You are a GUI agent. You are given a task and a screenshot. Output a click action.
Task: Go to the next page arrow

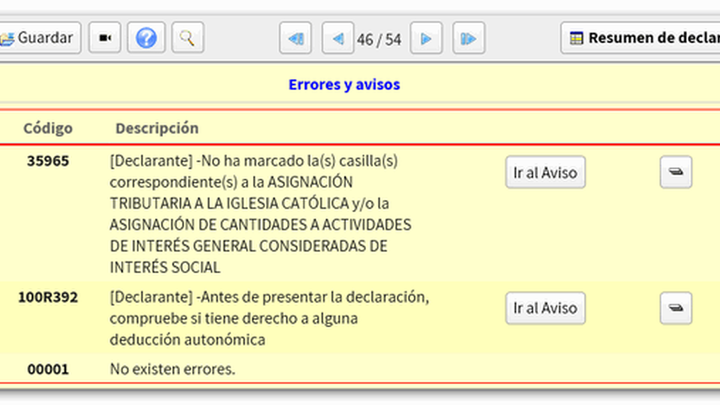[x=426, y=38]
